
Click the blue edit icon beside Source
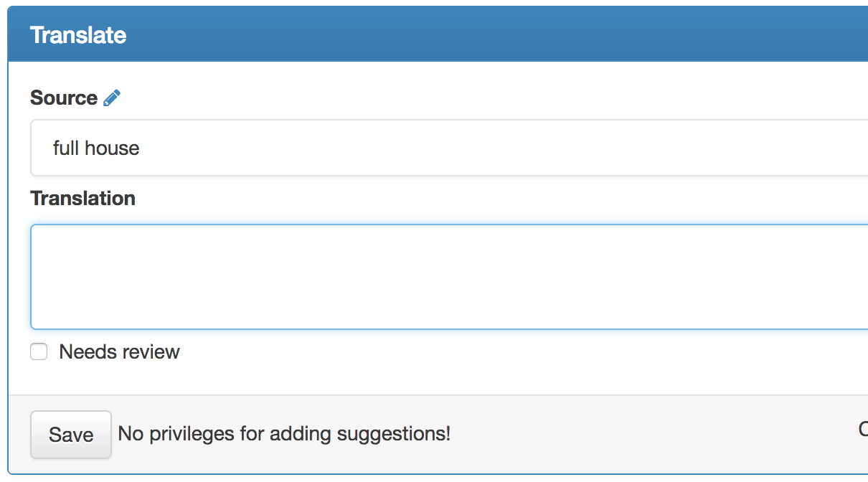point(112,98)
